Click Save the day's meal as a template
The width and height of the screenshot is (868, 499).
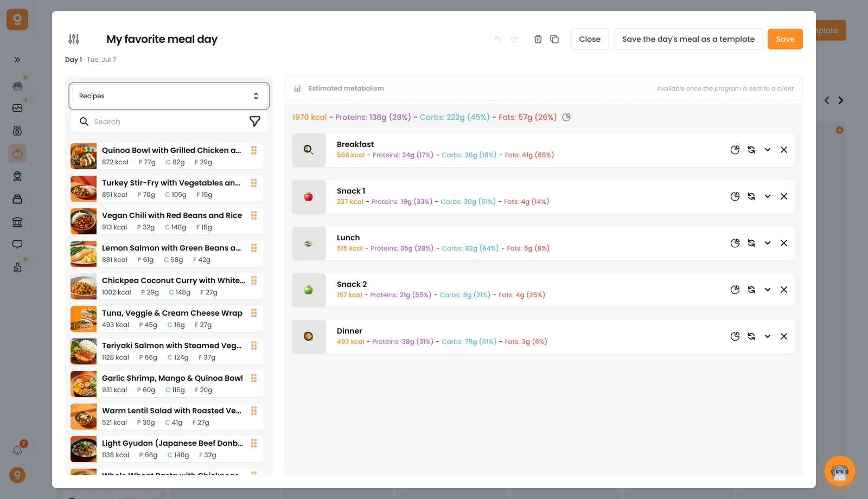click(x=688, y=39)
